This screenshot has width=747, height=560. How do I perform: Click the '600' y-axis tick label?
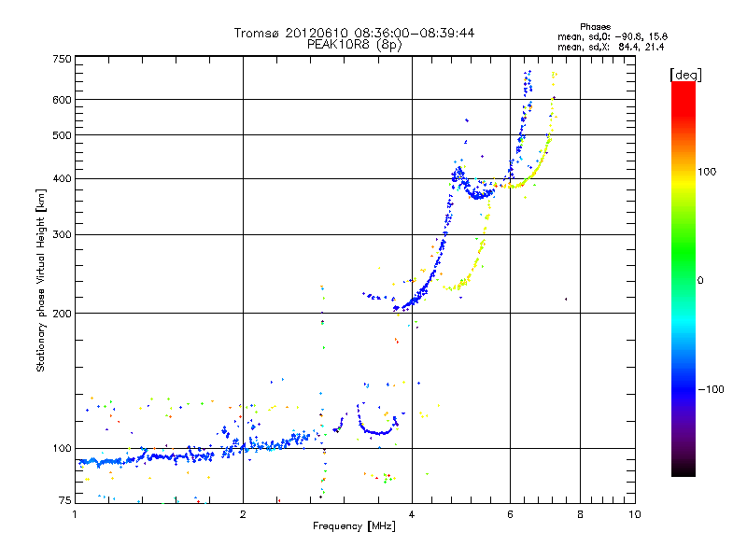62,100
